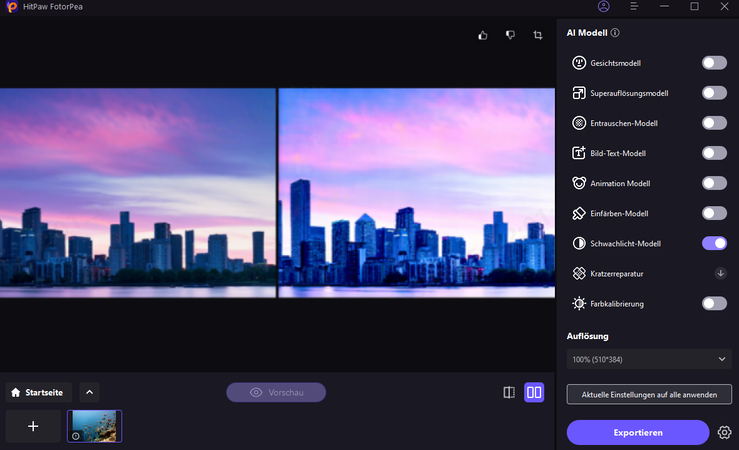
Task: Click the HitPaw FotorPea logo
Action: point(12,7)
